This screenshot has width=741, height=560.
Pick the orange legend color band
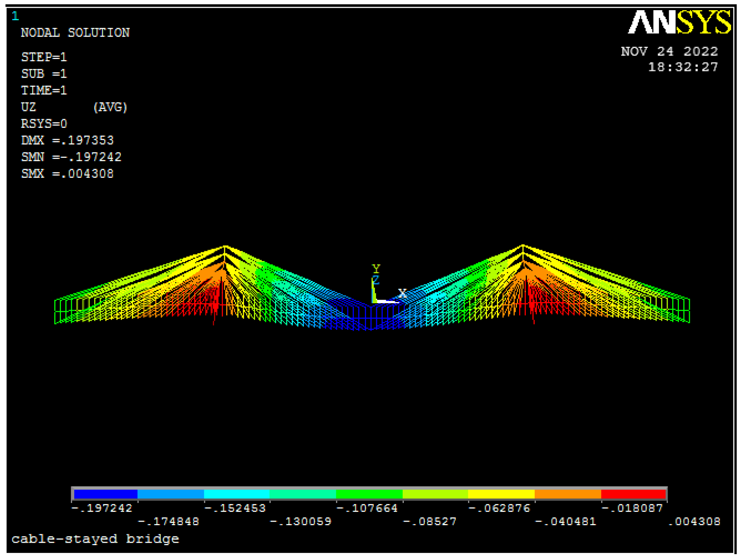pos(568,494)
